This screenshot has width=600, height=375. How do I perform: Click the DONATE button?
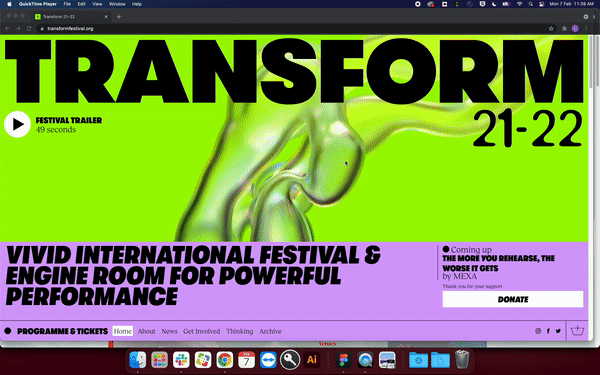(x=513, y=299)
